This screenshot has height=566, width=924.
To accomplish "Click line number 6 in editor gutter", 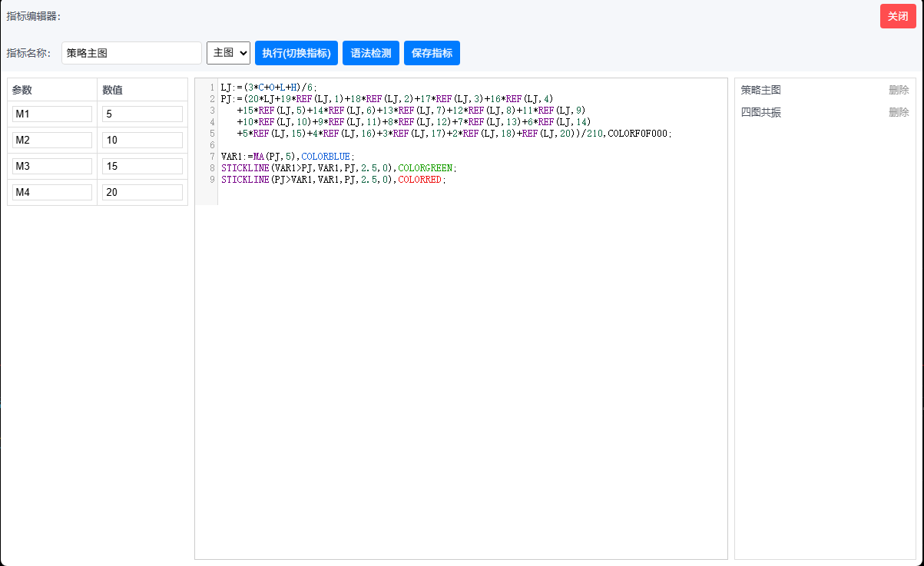I will [212, 144].
